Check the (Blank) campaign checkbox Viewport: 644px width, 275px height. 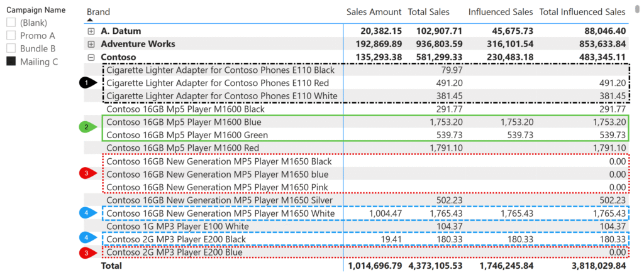click(11, 23)
